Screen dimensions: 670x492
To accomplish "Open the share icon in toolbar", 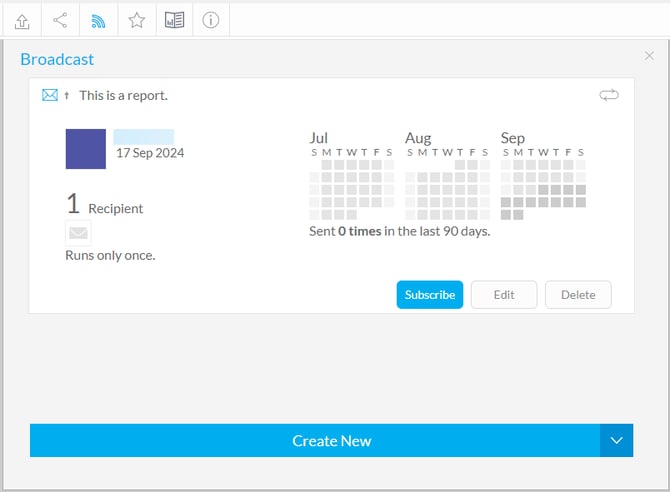I will pyautogui.click(x=60, y=20).
